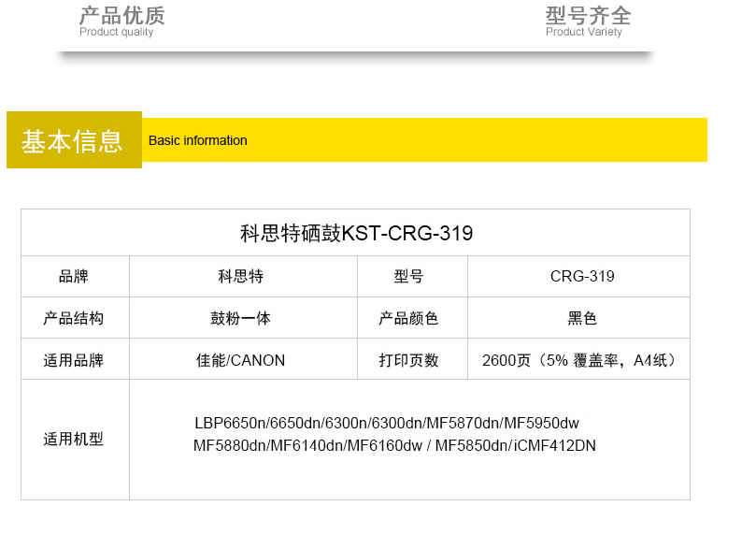
Task: Click the 型号齐全 heading
Action: 588,16
